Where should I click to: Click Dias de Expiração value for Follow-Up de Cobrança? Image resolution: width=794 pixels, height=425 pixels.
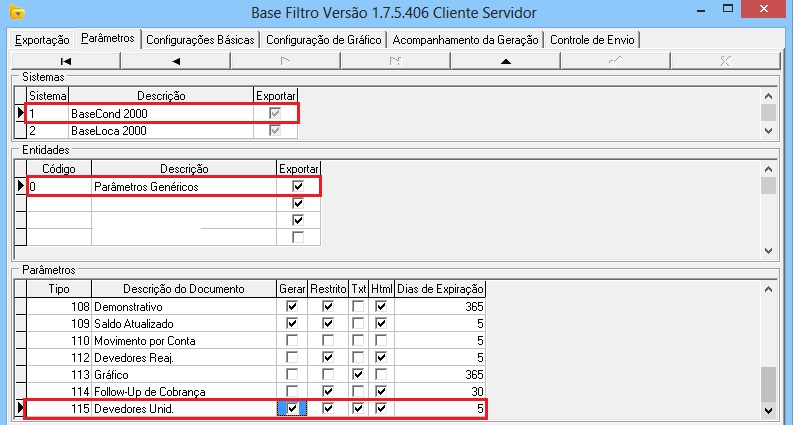click(443, 392)
